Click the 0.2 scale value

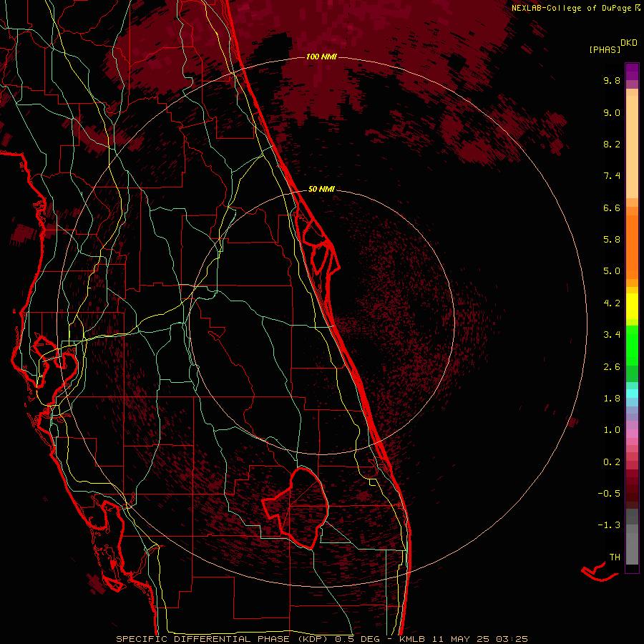click(x=612, y=462)
